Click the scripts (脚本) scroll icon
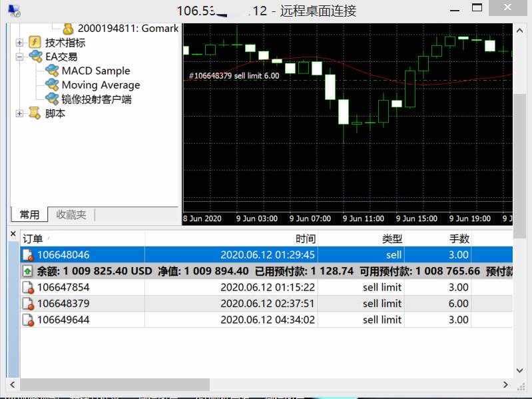This screenshot has width=532, height=399. [35, 113]
